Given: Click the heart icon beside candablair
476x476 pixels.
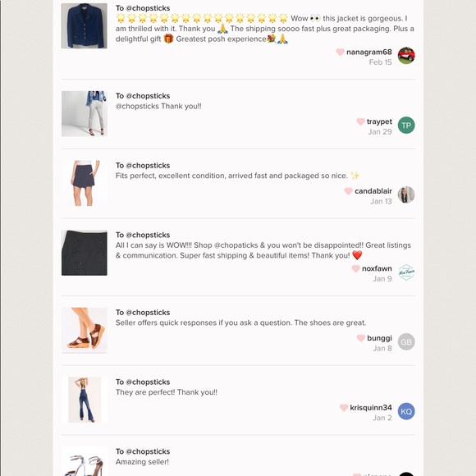Looking at the screenshot, I should coord(348,191).
